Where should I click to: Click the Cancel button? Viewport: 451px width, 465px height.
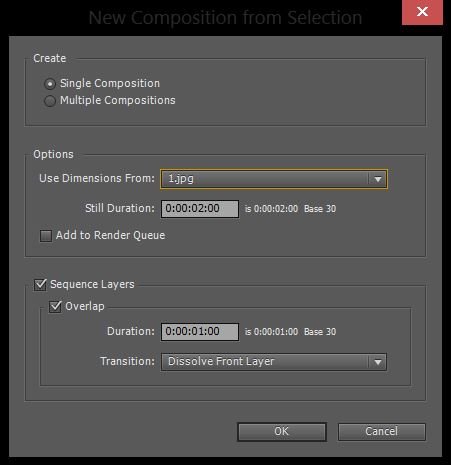382,432
